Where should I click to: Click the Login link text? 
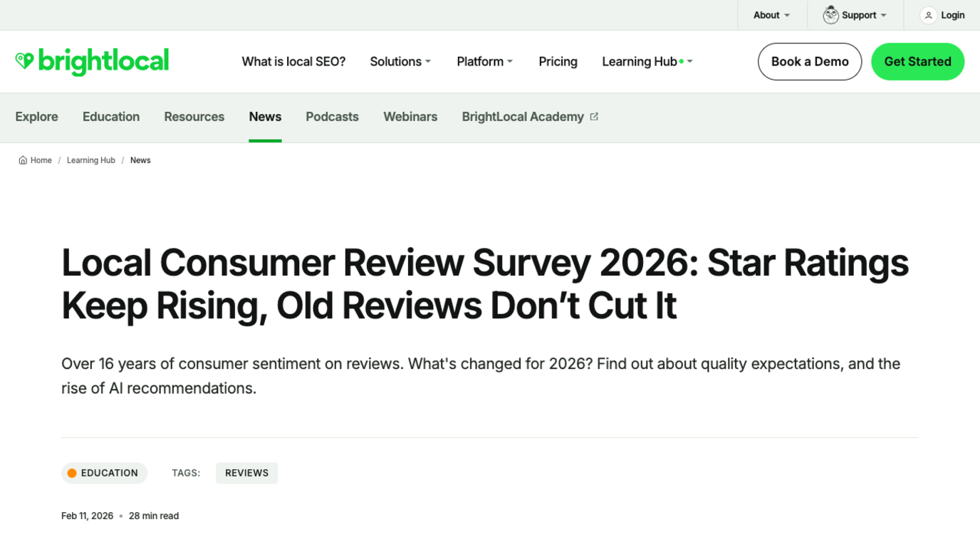953,15
